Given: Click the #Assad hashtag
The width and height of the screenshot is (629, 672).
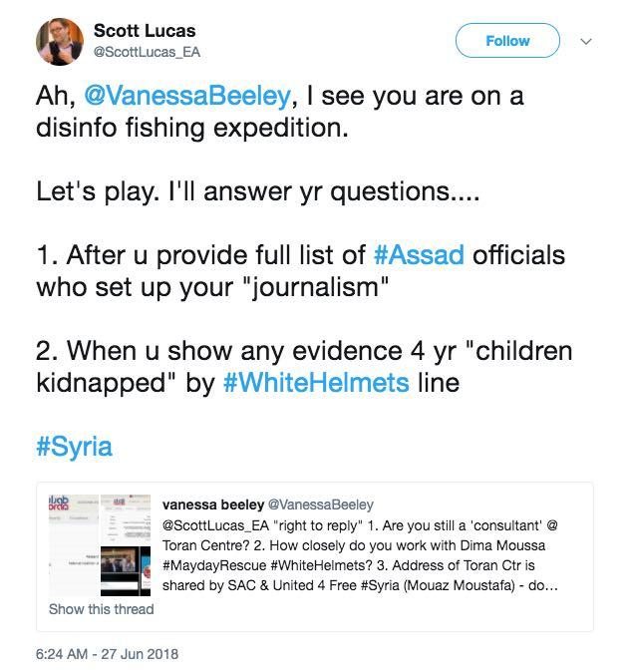Looking at the screenshot, I should pos(419,254).
